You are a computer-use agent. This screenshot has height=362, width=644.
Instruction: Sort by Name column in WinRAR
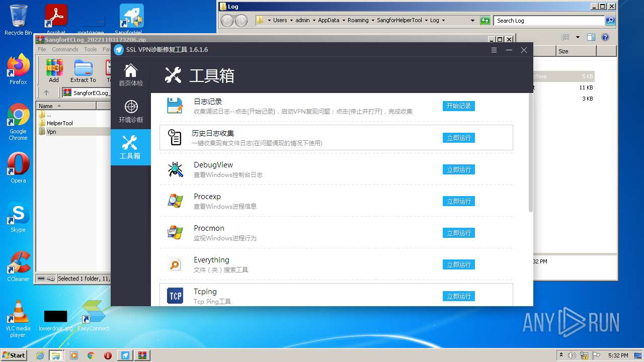pyautogui.click(x=66, y=106)
